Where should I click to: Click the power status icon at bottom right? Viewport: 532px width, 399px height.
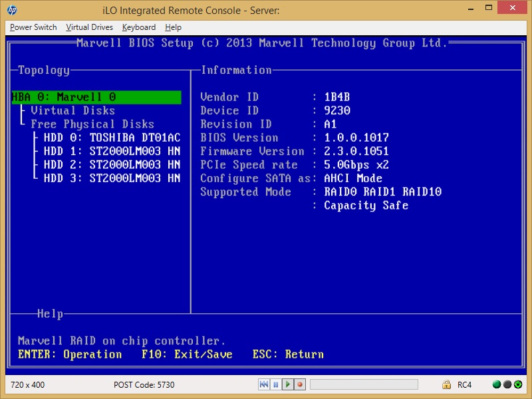coord(517,384)
